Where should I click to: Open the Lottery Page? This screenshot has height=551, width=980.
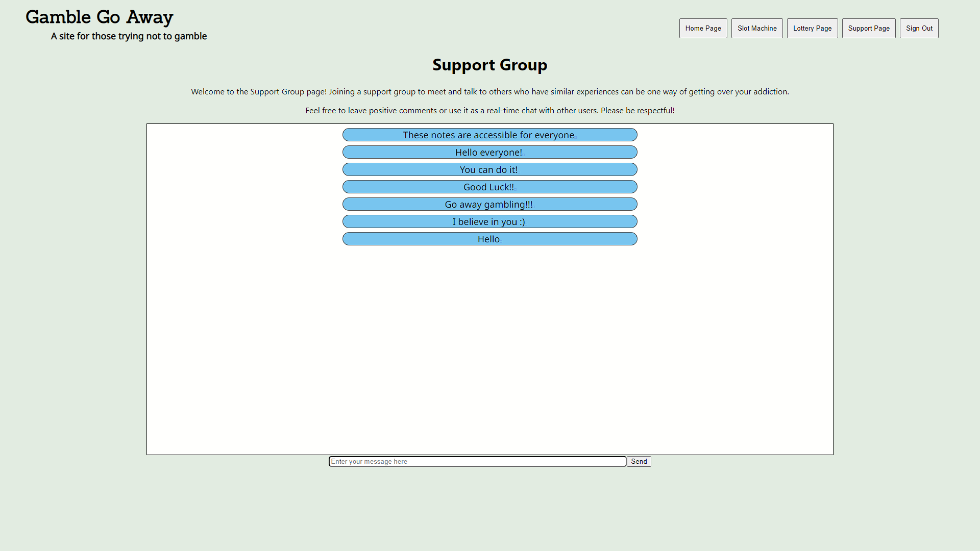tap(812, 29)
